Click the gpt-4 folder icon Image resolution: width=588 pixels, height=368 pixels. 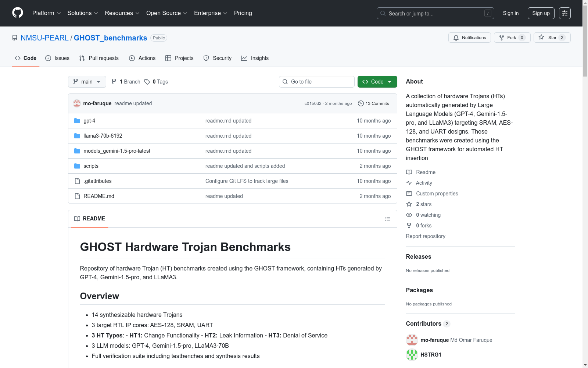(77, 121)
